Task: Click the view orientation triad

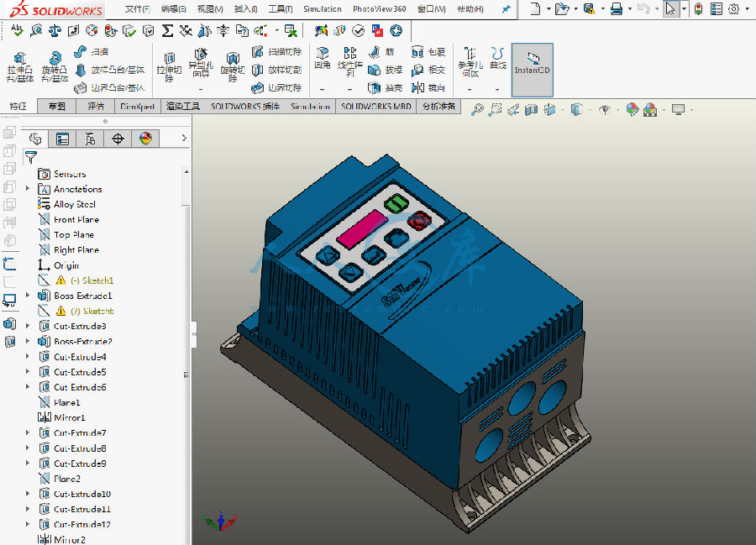Action: [x=219, y=521]
